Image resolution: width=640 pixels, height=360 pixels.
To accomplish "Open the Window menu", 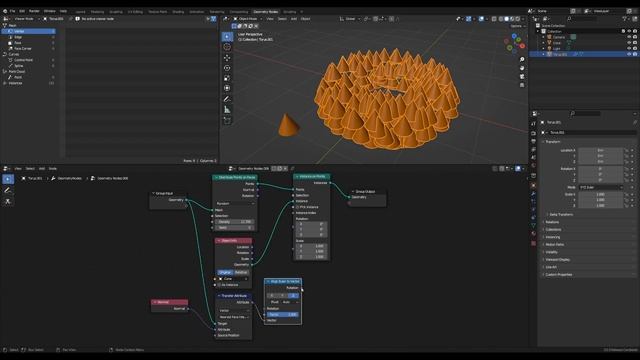I will 50,11.
